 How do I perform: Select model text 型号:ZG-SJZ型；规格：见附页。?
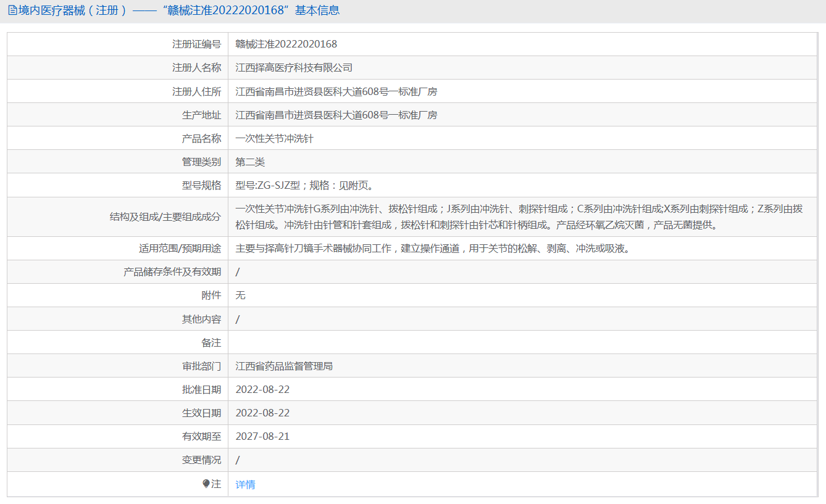305,185
